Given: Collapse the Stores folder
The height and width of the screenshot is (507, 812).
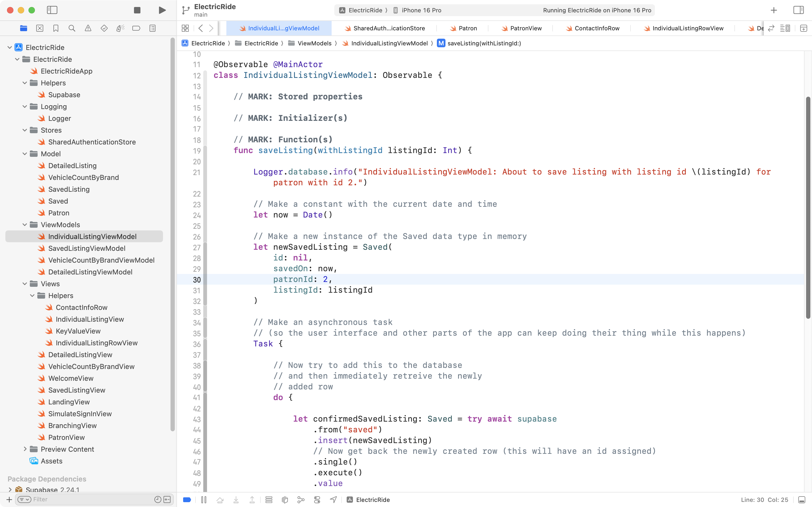Looking at the screenshot, I should pyautogui.click(x=24, y=130).
